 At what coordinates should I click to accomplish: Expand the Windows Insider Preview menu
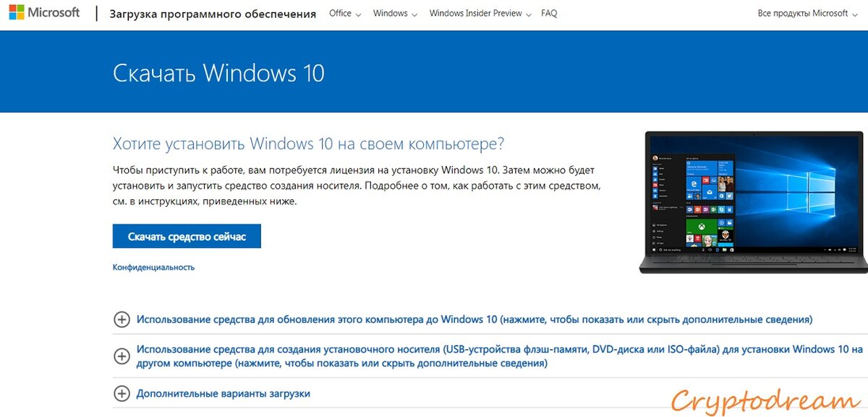(x=480, y=14)
